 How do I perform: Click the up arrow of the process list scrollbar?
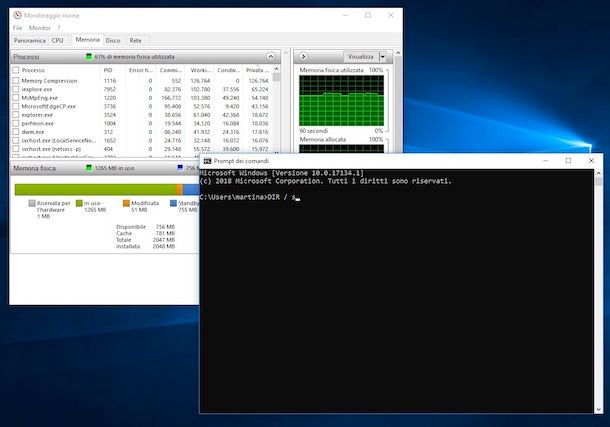276,69
